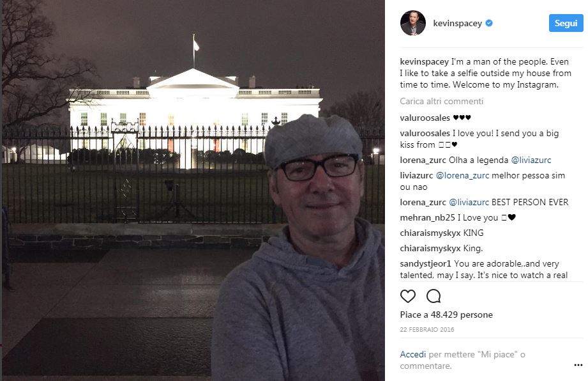This screenshot has height=381, width=588.
Task: Click "Carica altri commenti" to load comments
Action: click(x=442, y=101)
